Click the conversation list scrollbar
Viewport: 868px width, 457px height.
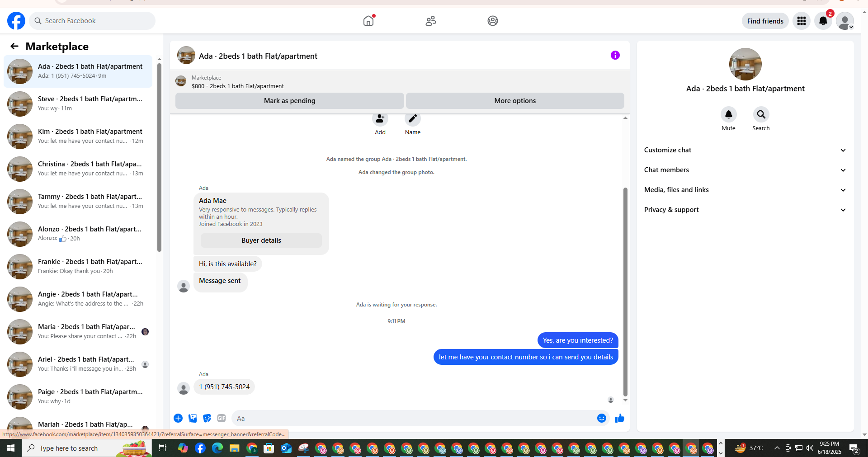coord(159,157)
